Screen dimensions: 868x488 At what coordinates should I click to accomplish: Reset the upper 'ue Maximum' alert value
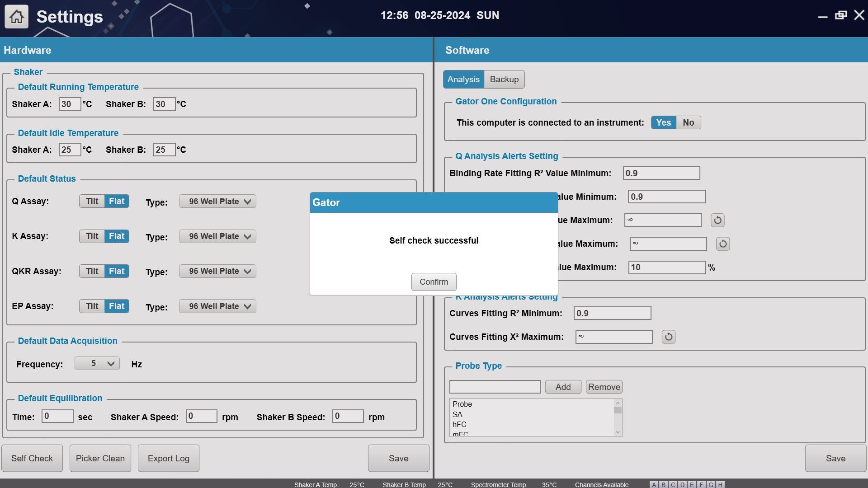(x=717, y=220)
